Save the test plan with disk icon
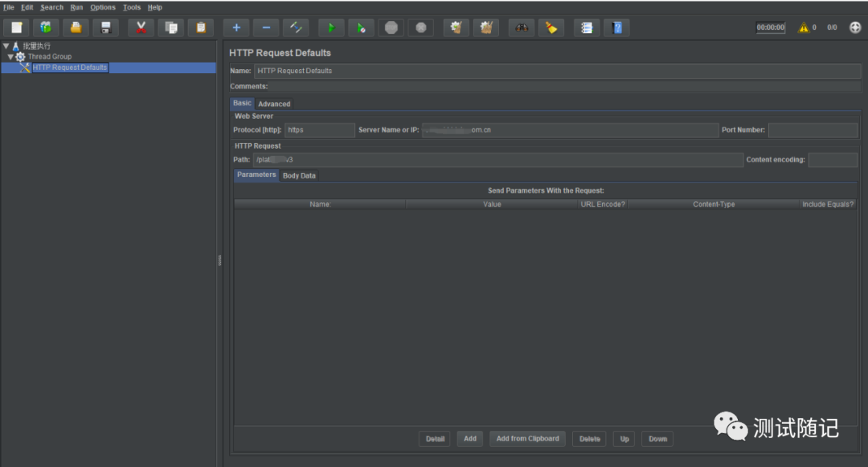The image size is (868, 467). click(x=106, y=27)
